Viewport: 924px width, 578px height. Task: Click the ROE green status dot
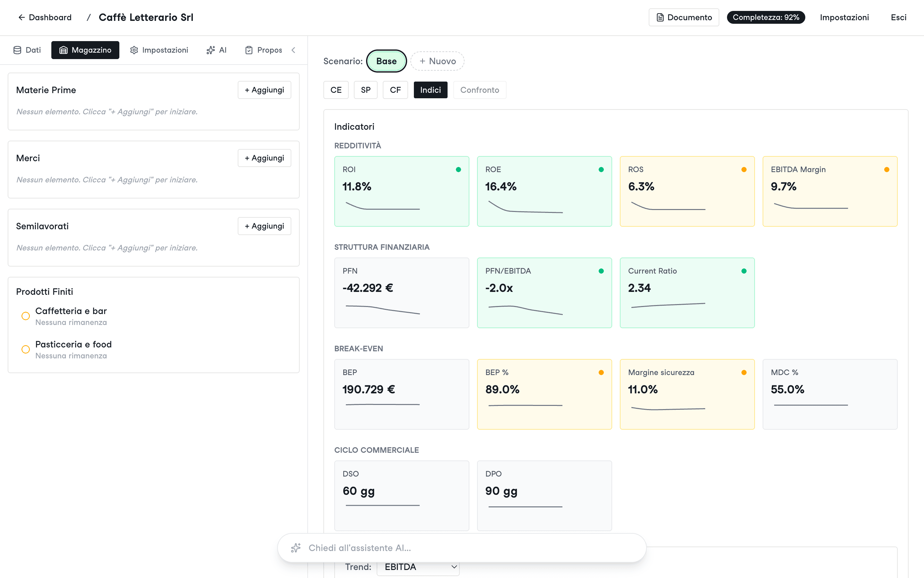(601, 169)
